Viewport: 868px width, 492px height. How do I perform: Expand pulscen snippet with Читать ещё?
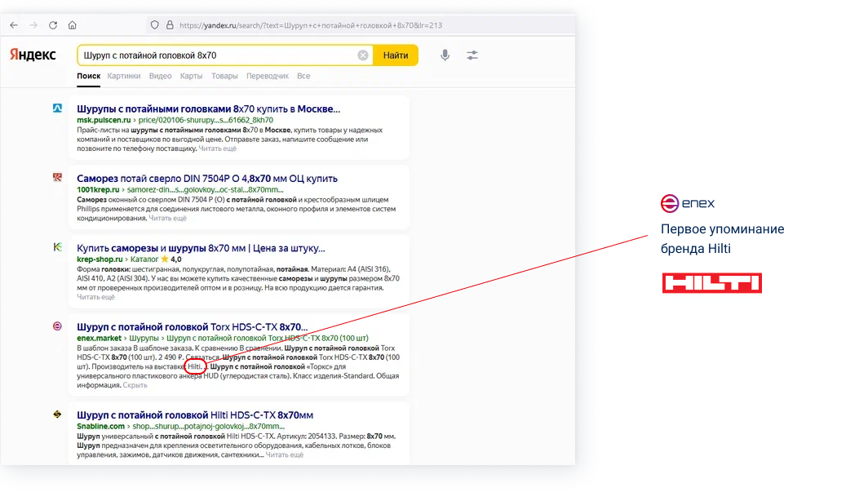(x=218, y=148)
